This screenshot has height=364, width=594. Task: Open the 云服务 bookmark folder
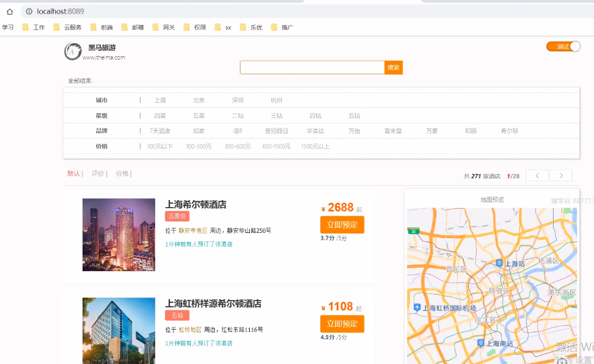pyautogui.click(x=67, y=27)
